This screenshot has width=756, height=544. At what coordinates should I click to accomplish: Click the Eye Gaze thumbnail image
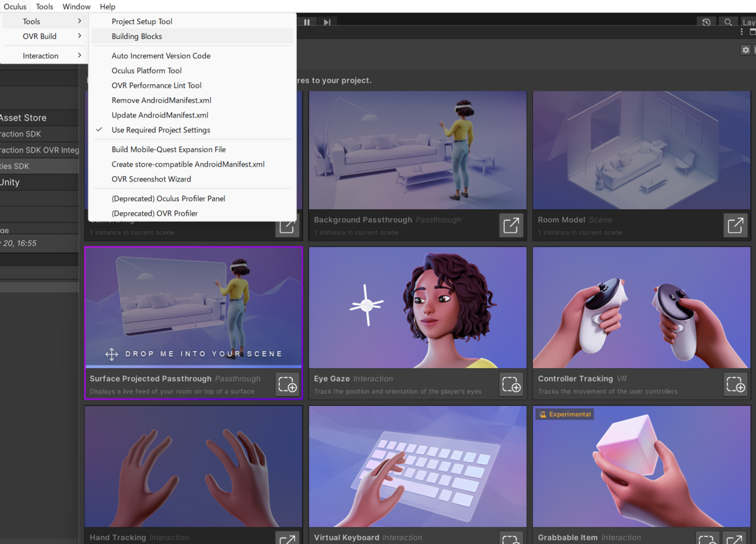(x=418, y=308)
